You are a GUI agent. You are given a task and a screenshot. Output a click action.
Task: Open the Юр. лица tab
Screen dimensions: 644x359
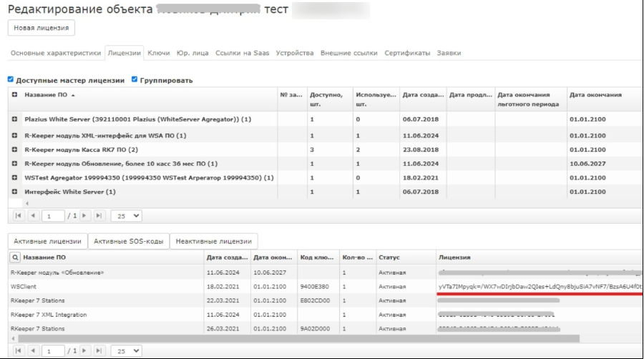click(192, 53)
